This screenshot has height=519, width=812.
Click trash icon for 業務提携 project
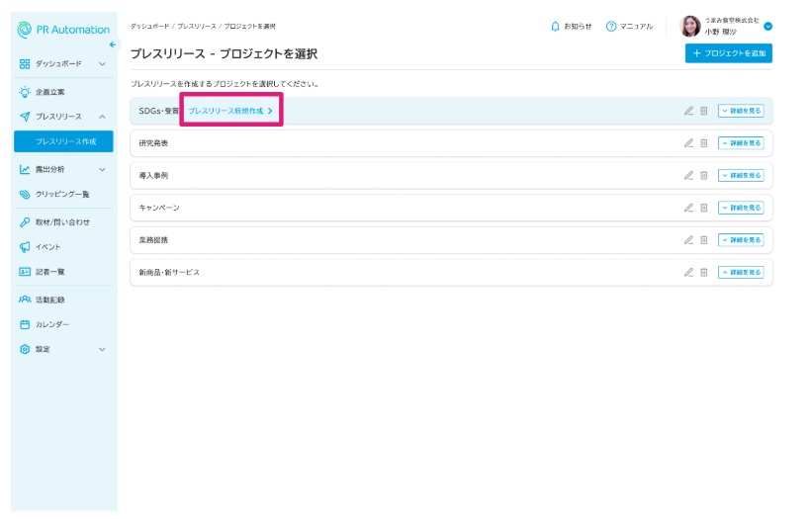click(704, 240)
